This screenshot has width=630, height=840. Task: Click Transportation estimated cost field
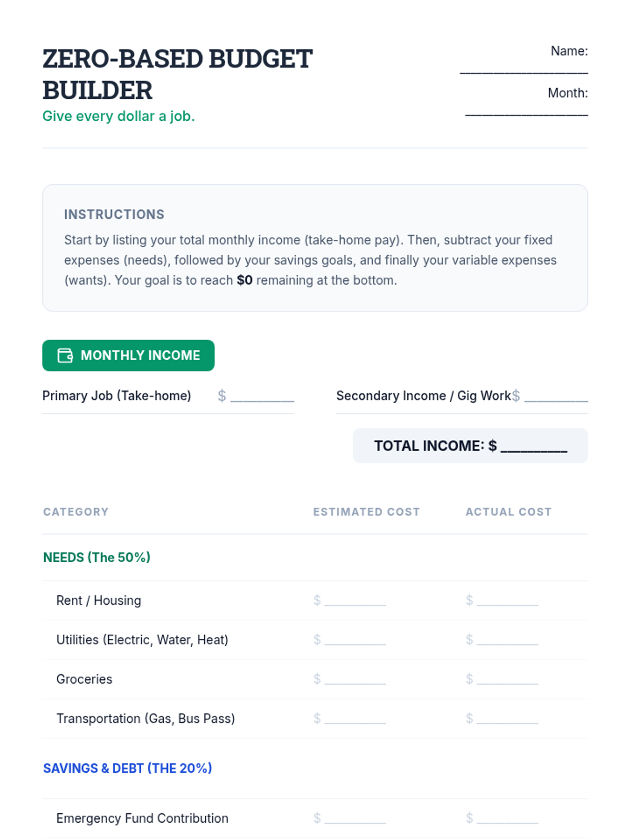[x=355, y=719]
